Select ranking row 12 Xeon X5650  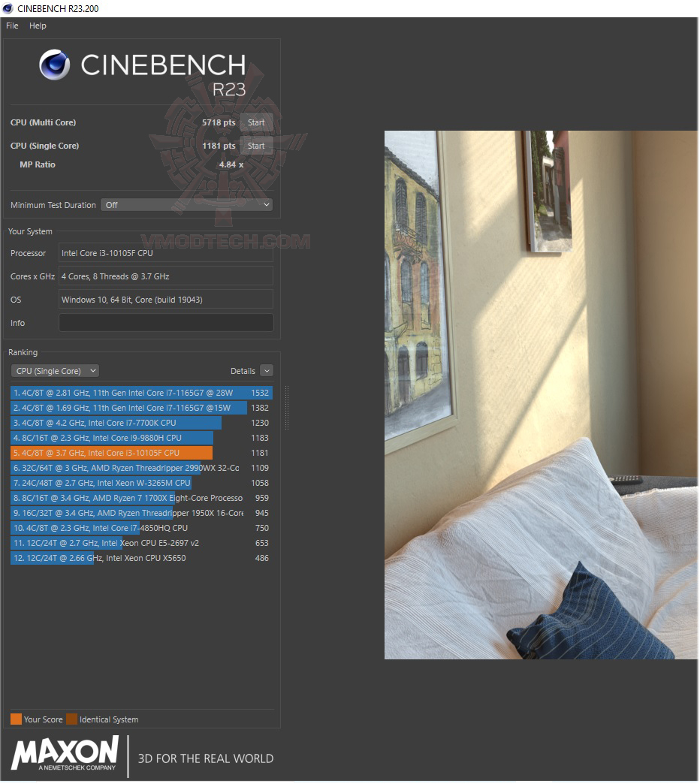[141, 558]
